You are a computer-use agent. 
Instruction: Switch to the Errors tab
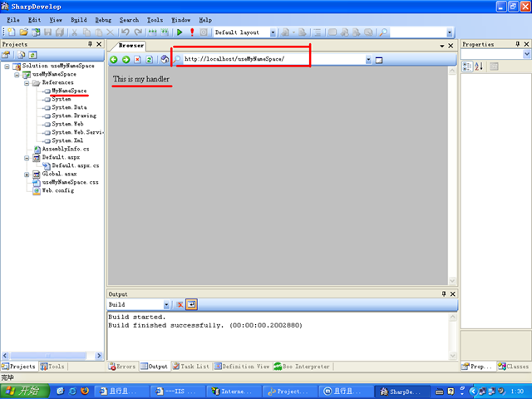tap(122, 367)
